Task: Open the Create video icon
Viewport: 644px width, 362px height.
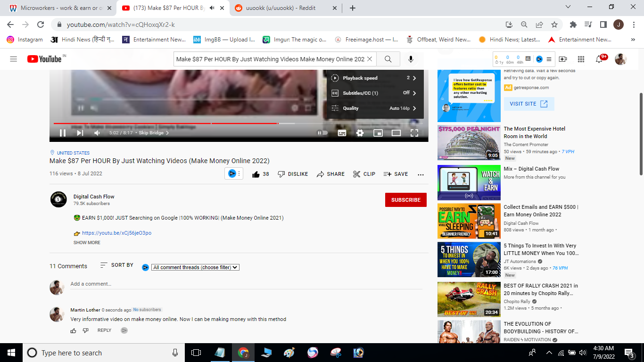Action: (563, 59)
